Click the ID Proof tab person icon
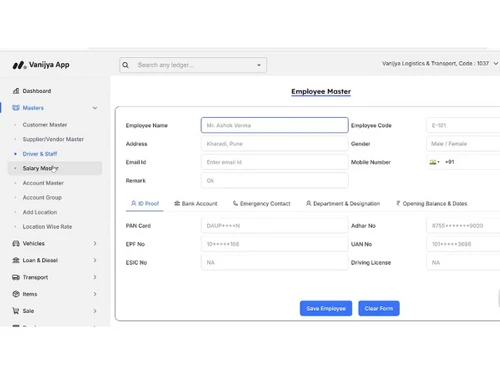Viewport: 500px width, 375px height. [x=134, y=203]
